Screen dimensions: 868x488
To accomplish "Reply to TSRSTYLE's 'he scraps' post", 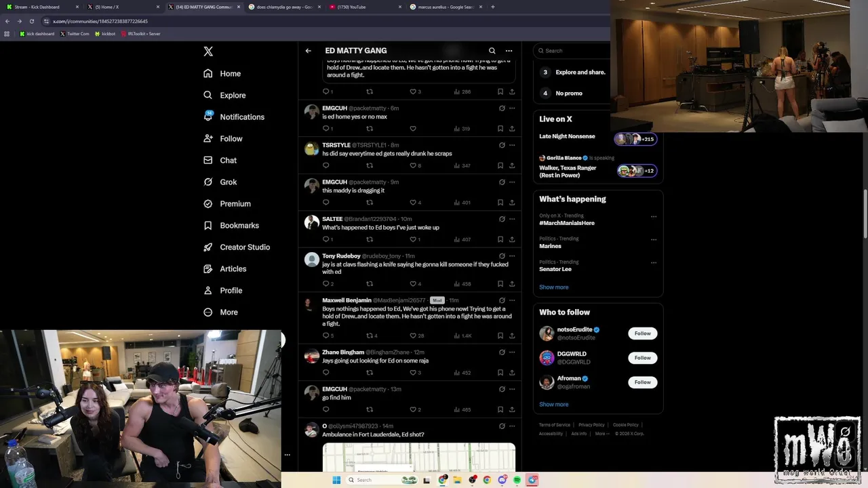I will [325, 165].
